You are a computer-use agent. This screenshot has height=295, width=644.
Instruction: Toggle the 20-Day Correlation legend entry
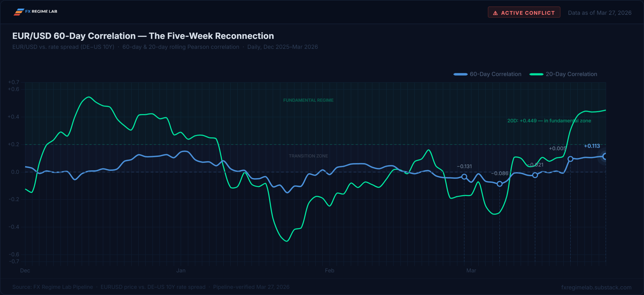pyautogui.click(x=563, y=74)
